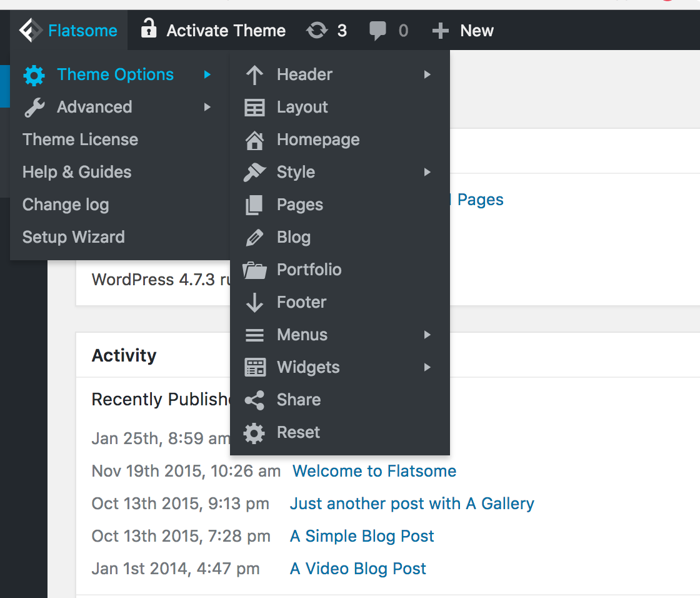
Task: Open comments via speech bubble icon
Action: [377, 31]
